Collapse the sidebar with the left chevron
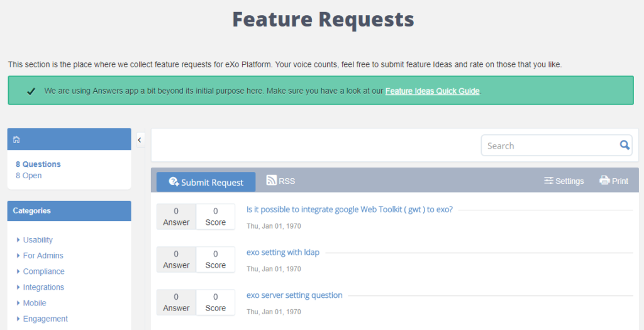This screenshot has height=330, width=644. click(x=140, y=140)
